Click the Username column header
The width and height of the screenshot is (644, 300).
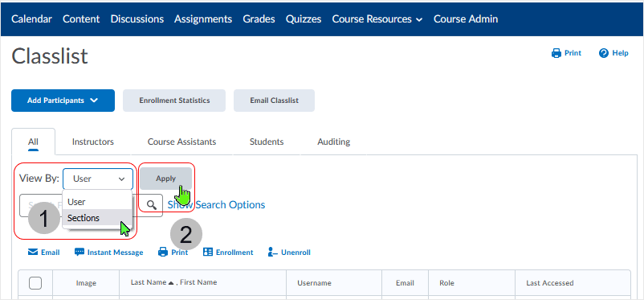click(x=314, y=283)
